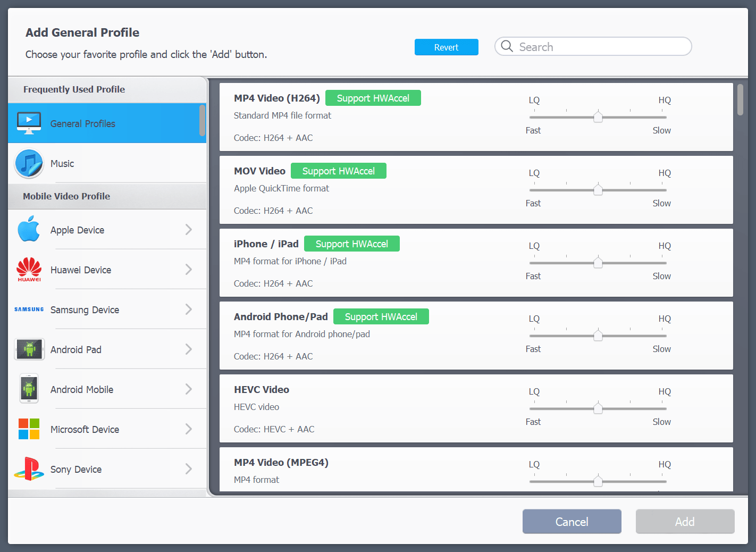Image resolution: width=756 pixels, height=552 pixels.
Task: Select Music category label
Action: tap(62, 163)
